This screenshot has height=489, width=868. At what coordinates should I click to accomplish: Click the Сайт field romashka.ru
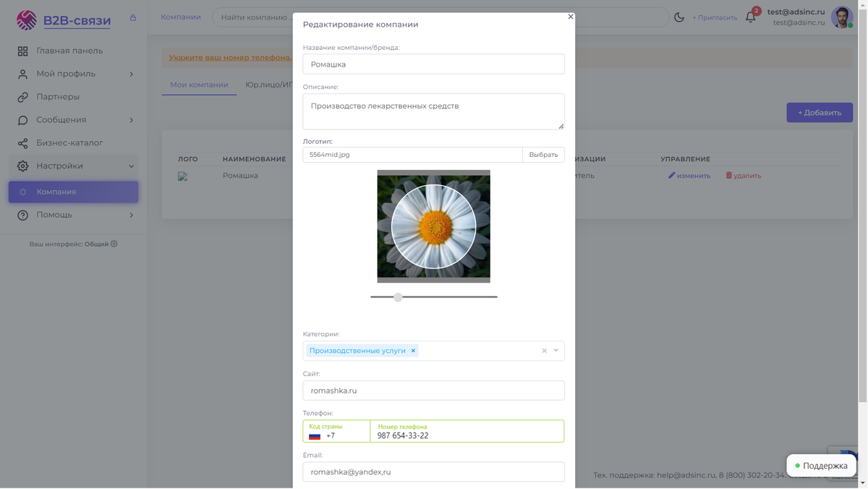[434, 391]
